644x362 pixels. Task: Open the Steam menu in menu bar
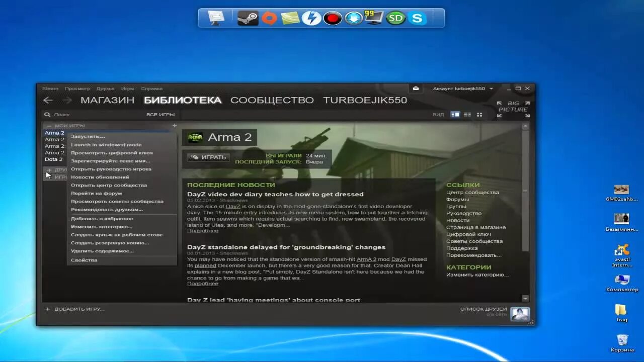(x=50, y=88)
